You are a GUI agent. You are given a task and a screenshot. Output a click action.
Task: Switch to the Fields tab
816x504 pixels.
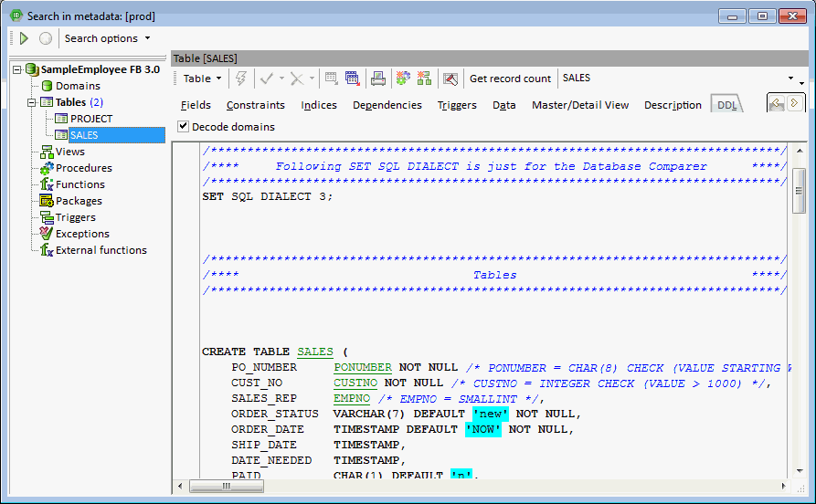(196, 105)
